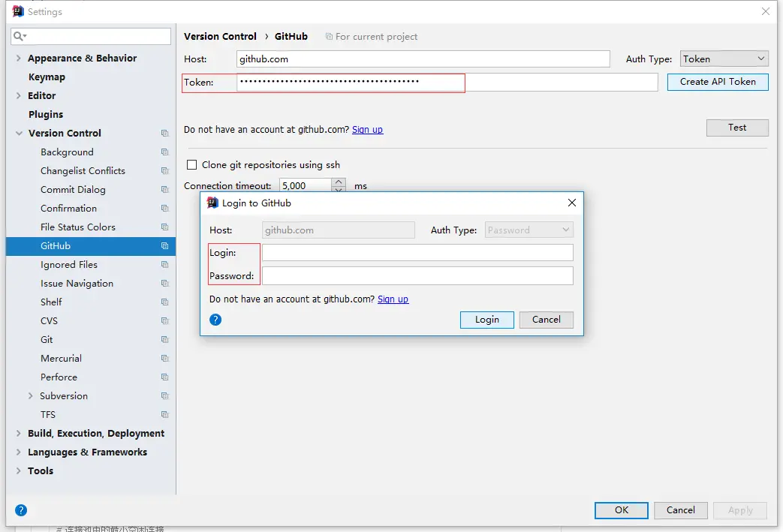Click Sign up link in Login dialog
This screenshot has width=783, height=532.
(393, 299)
